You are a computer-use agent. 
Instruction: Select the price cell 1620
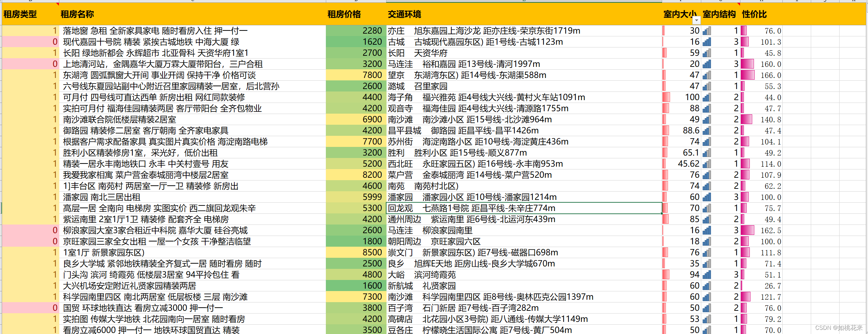pos(356,42)
